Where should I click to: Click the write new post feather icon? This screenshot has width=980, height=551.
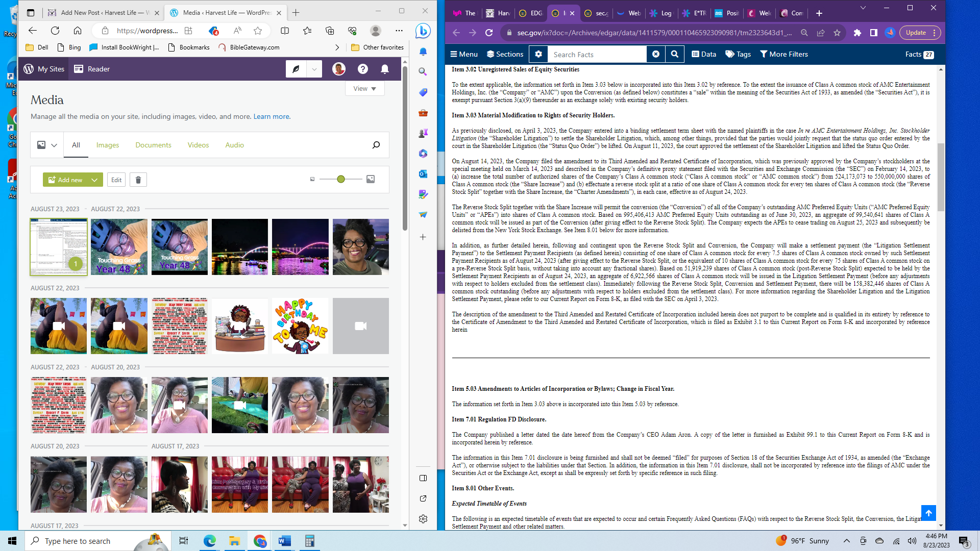point(296,69)
